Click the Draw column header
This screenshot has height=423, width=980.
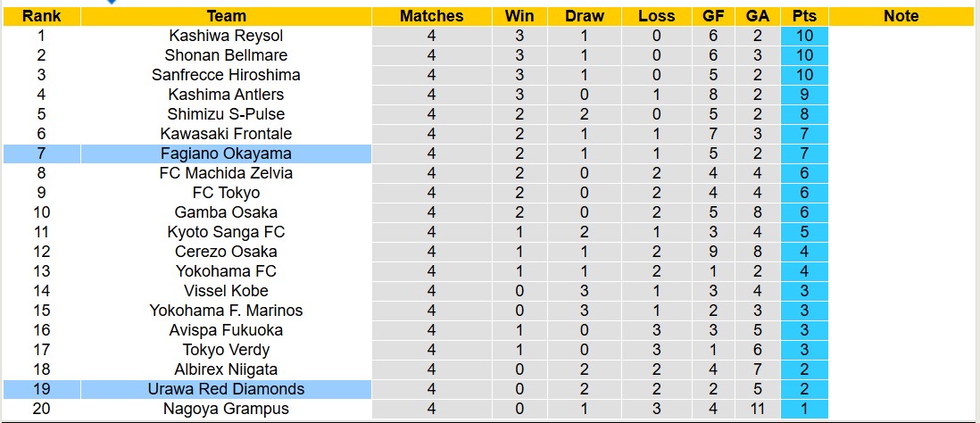(x=585, y=16)
